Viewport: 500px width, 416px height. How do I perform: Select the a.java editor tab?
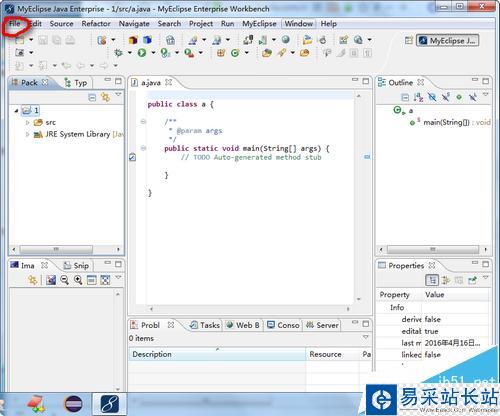pos(151,82)
